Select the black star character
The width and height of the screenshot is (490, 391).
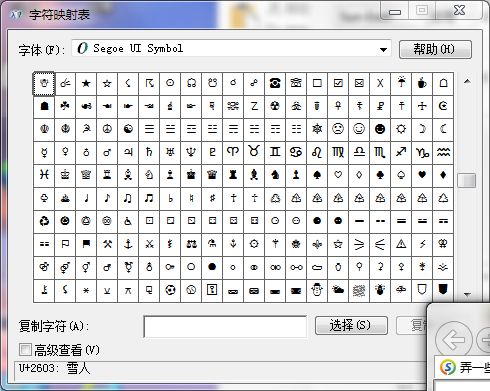click(x=86, y=83)
